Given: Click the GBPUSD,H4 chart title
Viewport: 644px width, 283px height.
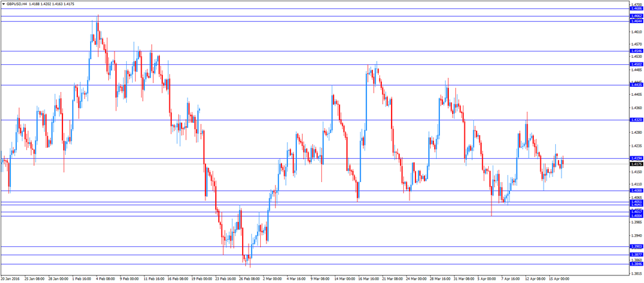Looking at the screenshot, I should point(17,4).
